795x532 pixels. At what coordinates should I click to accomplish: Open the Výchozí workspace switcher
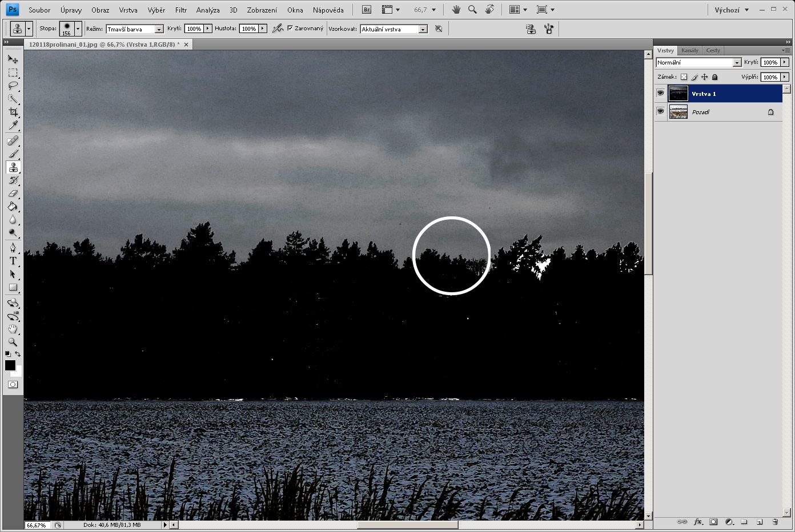pos(731,10)
